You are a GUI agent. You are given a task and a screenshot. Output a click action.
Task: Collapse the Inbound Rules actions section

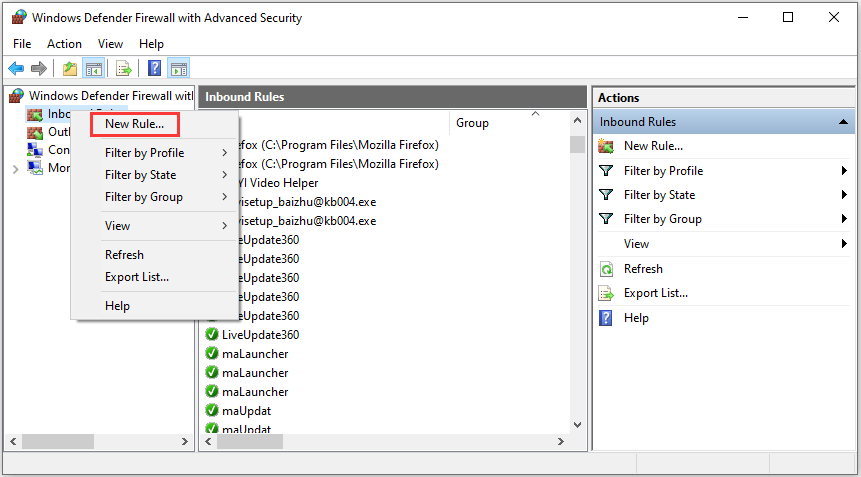843,122
